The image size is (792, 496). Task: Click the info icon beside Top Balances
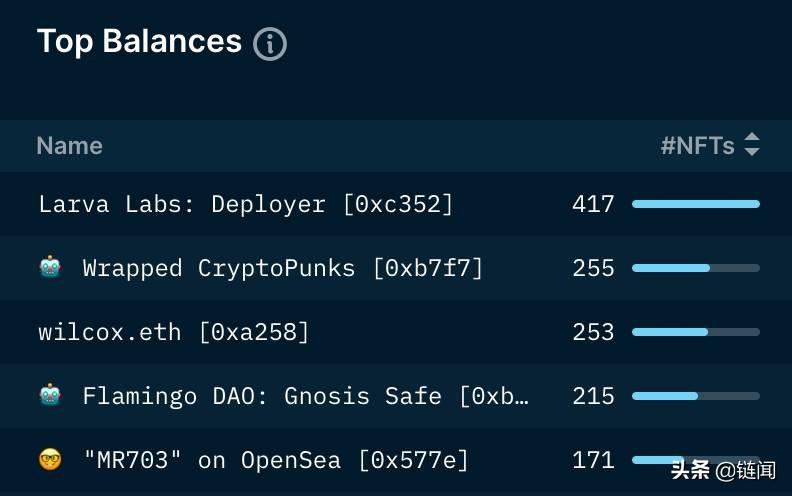point(270,44)
